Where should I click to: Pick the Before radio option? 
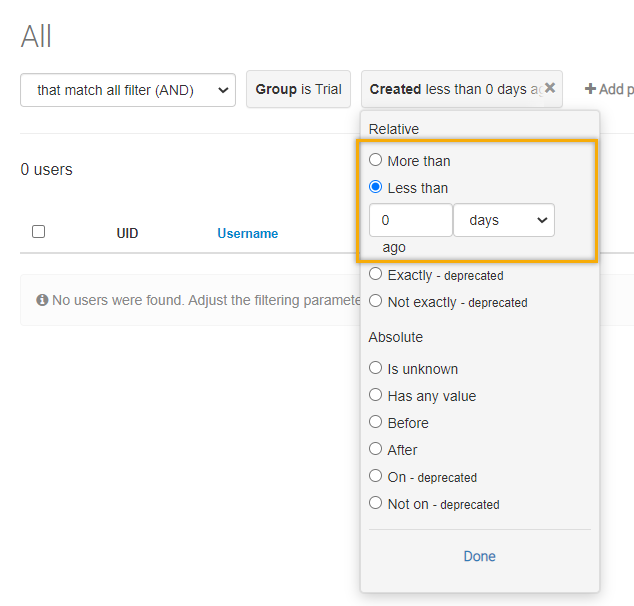(x=375, y=422)
